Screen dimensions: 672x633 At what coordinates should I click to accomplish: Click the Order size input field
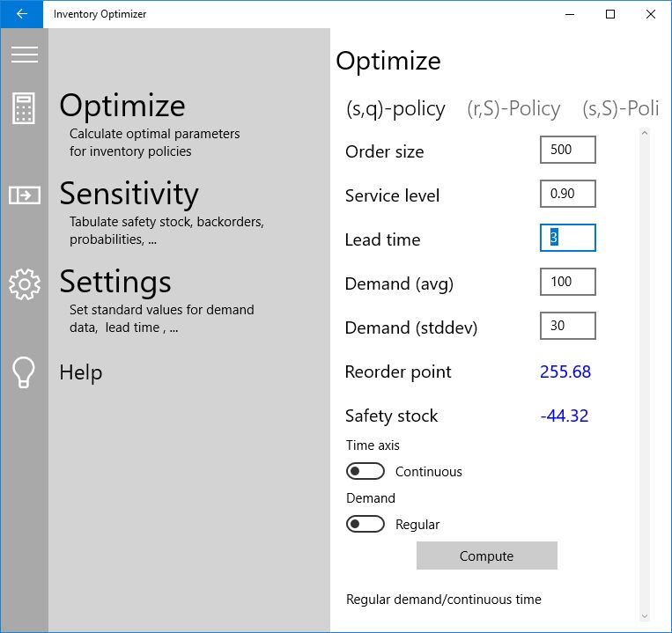pos(567,150)
